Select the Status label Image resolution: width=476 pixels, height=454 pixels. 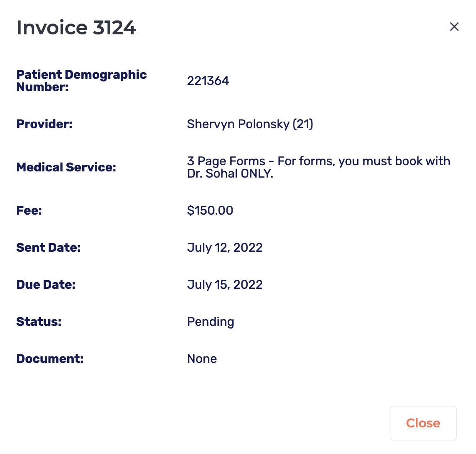coord(39,322)
